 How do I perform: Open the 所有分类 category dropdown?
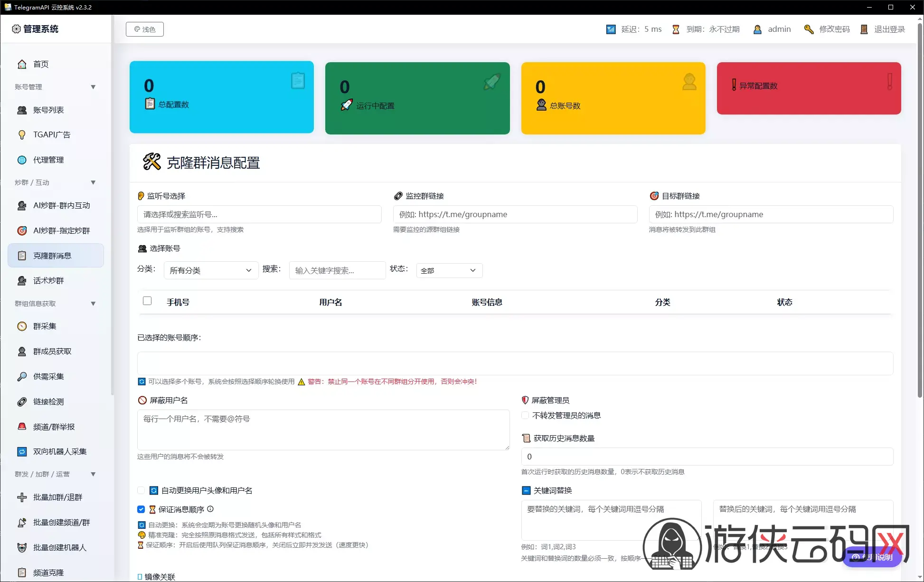[x=211, y=270]
